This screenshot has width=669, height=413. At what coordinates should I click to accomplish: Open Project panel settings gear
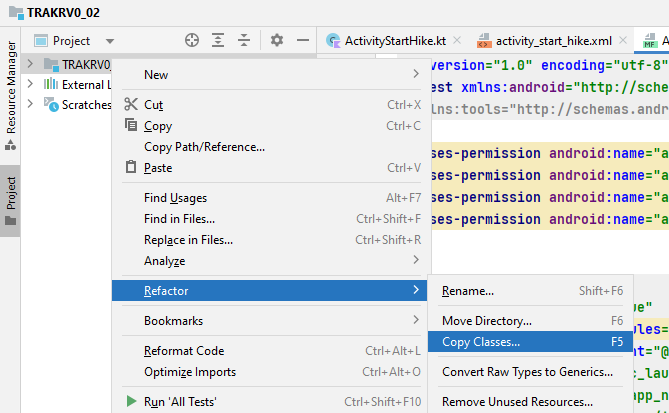[277, 41]
